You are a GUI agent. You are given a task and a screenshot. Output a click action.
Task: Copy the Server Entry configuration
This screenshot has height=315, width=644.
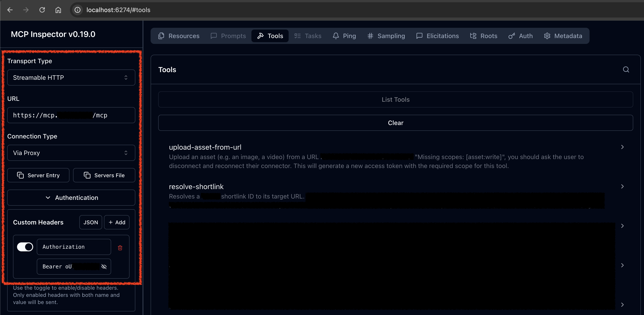click(38, 175)
